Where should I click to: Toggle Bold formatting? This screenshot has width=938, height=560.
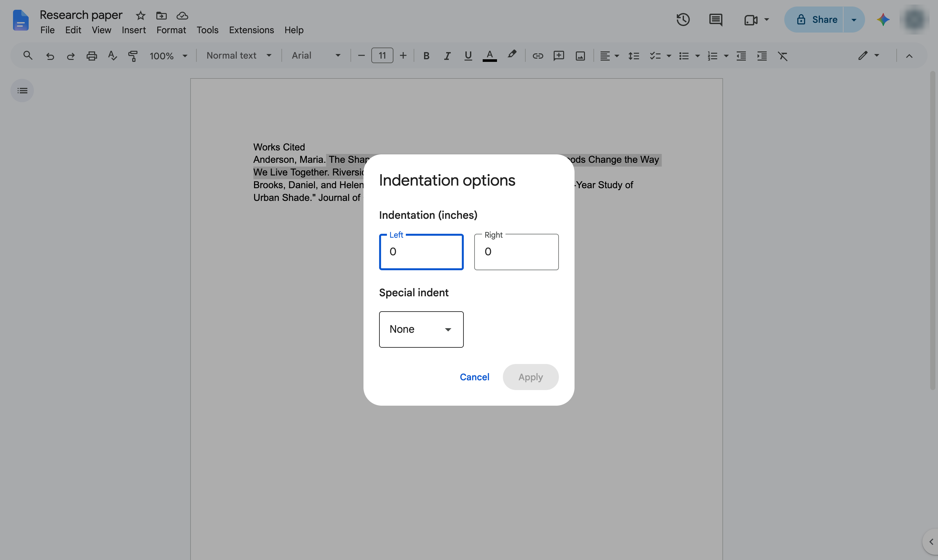(x=426, y=56)
